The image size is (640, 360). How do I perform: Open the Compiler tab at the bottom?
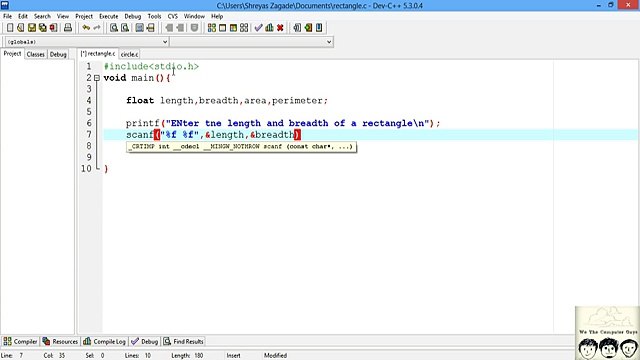click(20, 341)
